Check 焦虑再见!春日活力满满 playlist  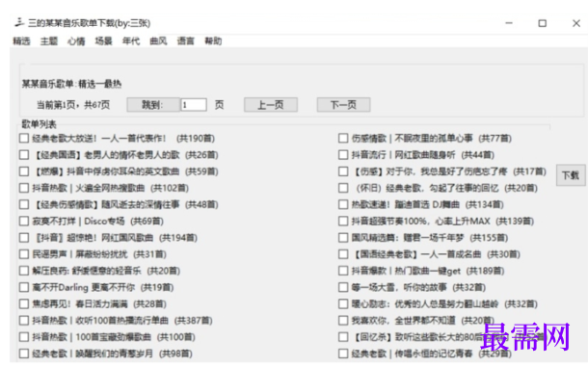click(x=24, y=304)
